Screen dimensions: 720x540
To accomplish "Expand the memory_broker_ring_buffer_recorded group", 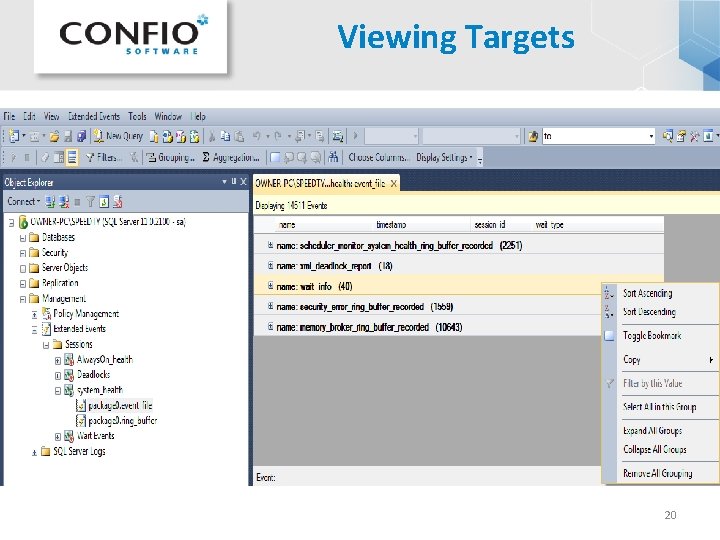I will (x=270, y=327).
